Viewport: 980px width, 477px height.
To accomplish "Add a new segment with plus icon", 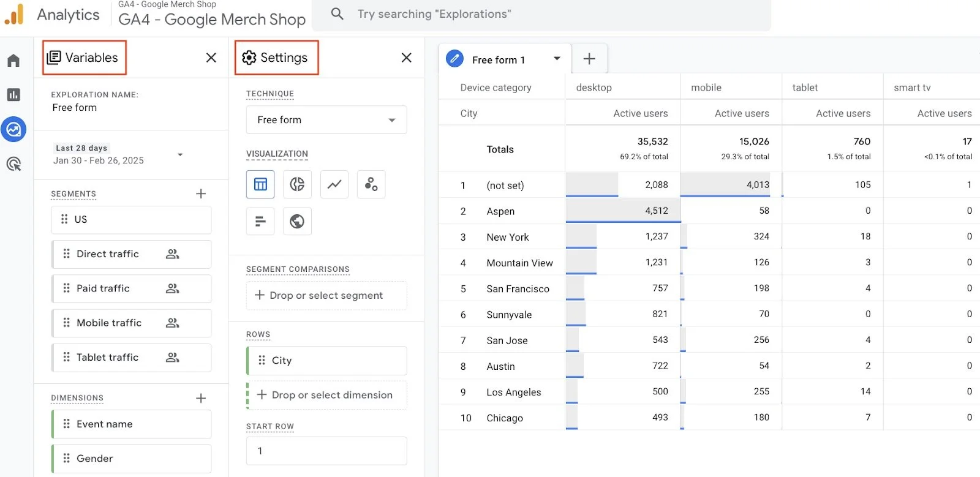I will tap(201, 193).
